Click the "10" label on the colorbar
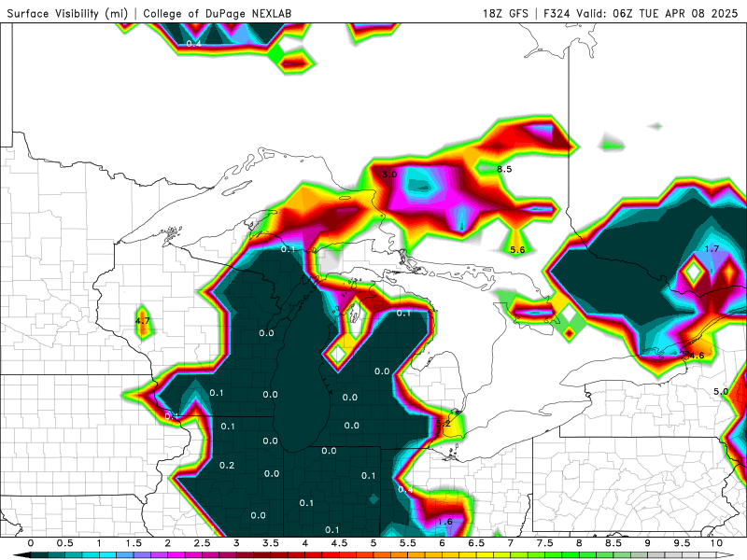The height and width of the screenshot is (560, 747). (716, 543)
